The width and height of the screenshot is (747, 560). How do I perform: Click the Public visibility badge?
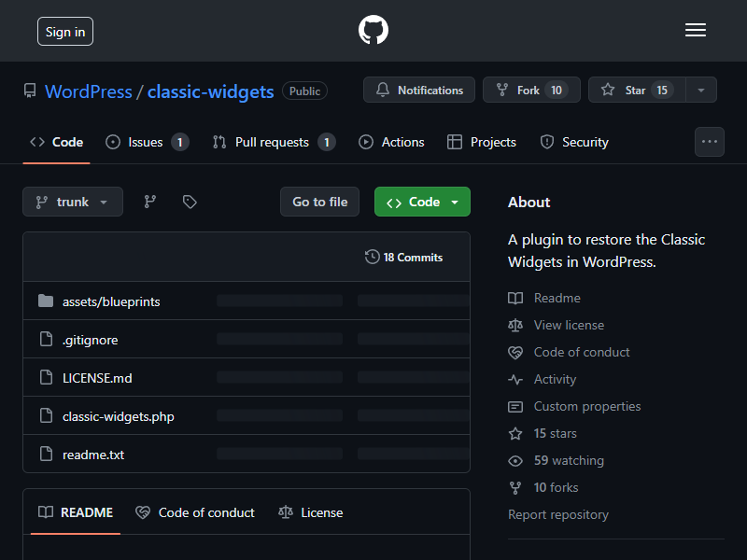305,91
